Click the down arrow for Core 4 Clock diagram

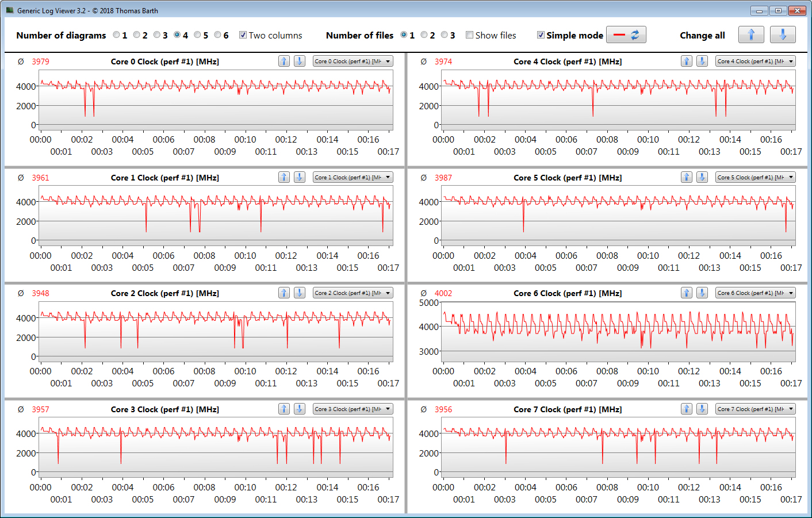702,61
